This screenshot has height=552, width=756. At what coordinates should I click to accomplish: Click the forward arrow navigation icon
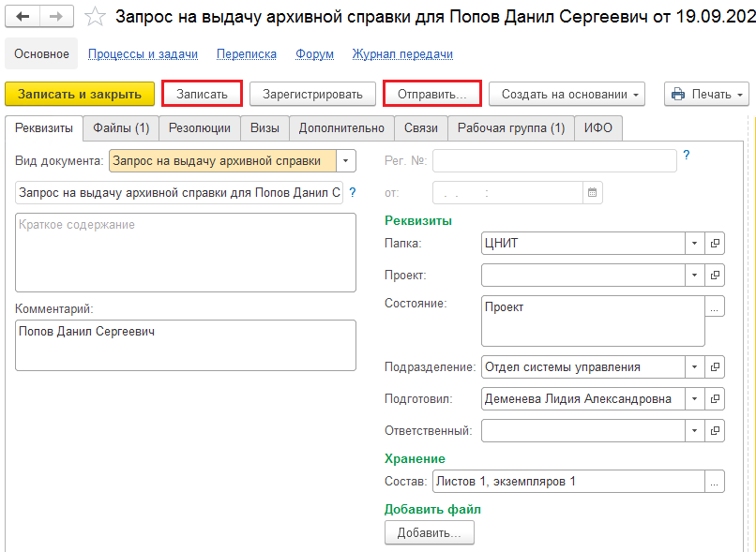(56, 17)
